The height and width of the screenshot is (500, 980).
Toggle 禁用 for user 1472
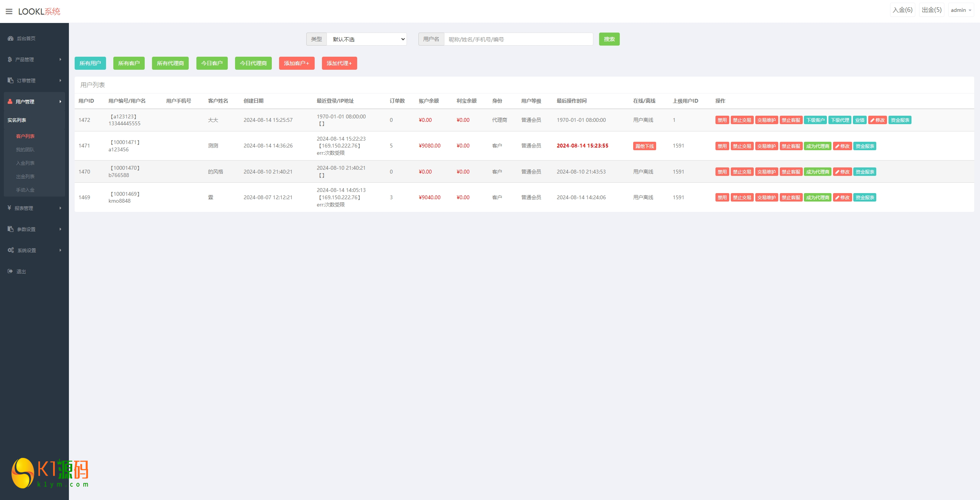722,120
